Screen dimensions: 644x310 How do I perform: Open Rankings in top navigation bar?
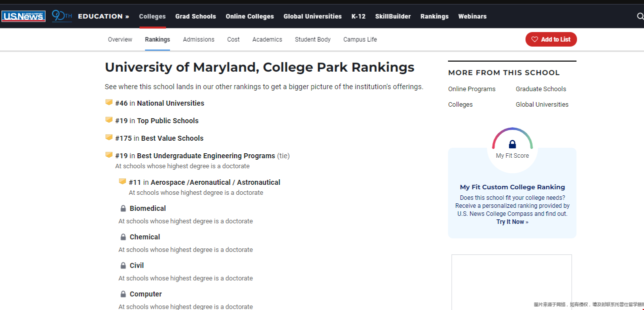[x=434, y=17]
